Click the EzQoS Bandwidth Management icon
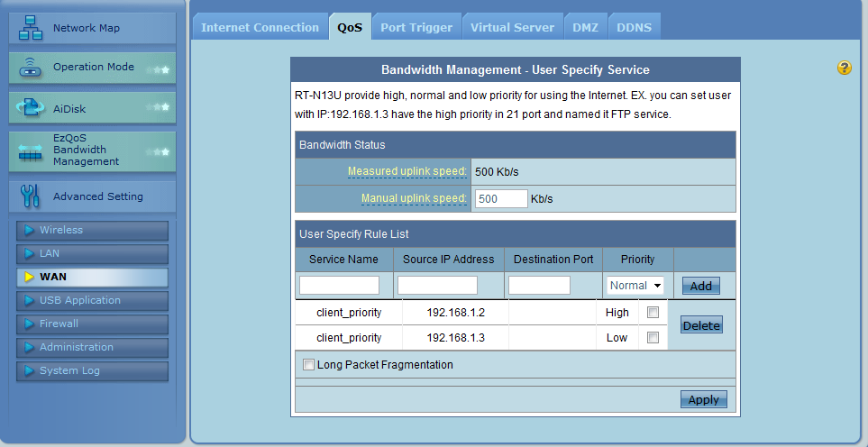Screen dimensions: 868x447 pos(30,152)
